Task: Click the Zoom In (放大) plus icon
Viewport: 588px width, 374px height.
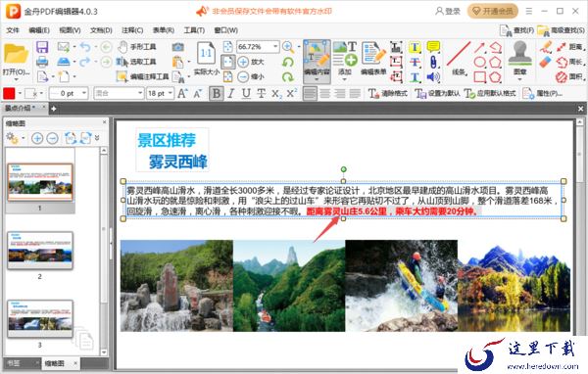Action: pos(243,62)
